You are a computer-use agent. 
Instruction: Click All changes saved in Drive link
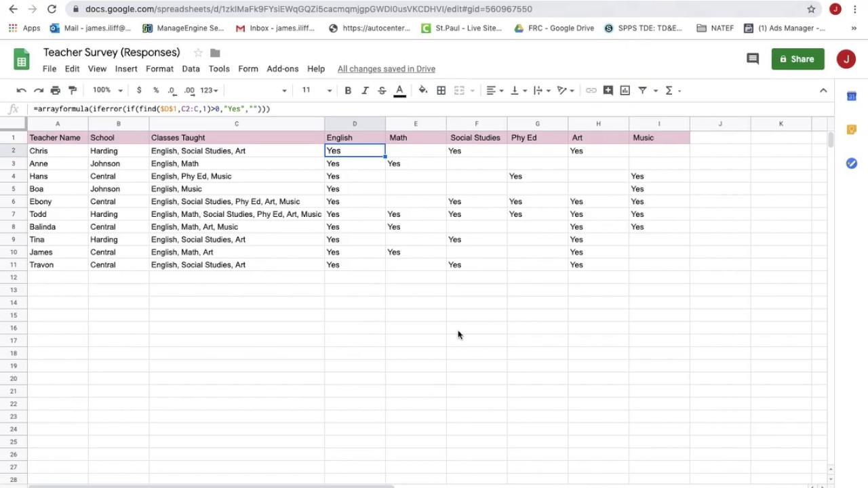(x=387, y=68)
